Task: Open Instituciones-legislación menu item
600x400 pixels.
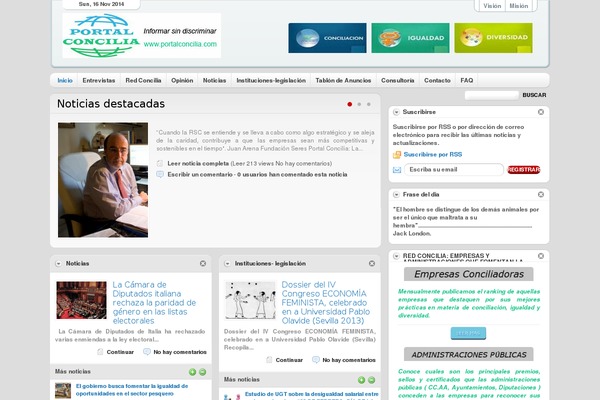Action: (x=271, y=80)
